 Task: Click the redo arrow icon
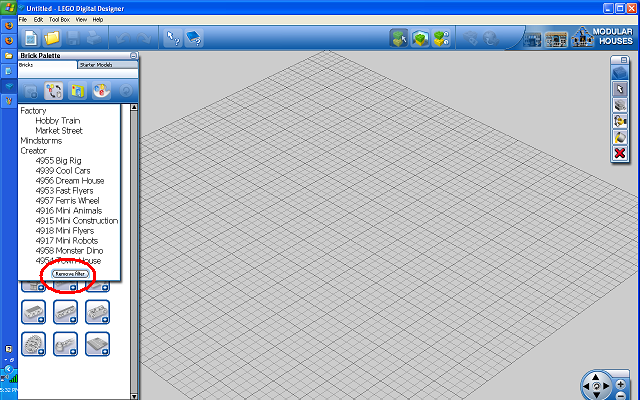[144, 38]
